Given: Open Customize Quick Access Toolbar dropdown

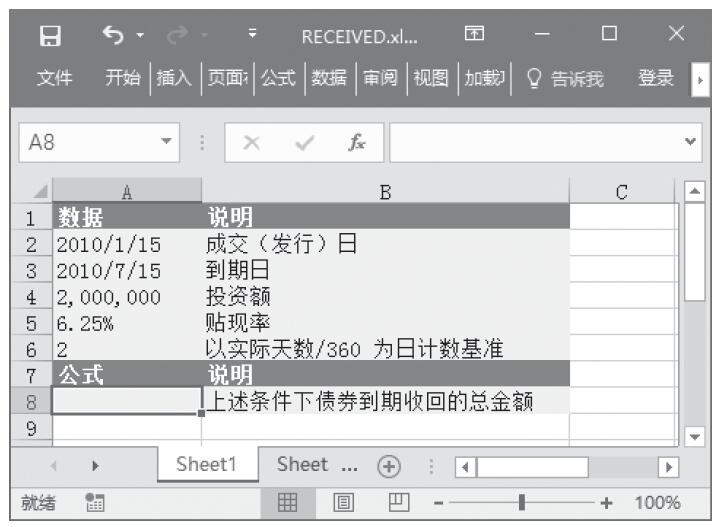Looking at the screenshot, I should 253,35.
